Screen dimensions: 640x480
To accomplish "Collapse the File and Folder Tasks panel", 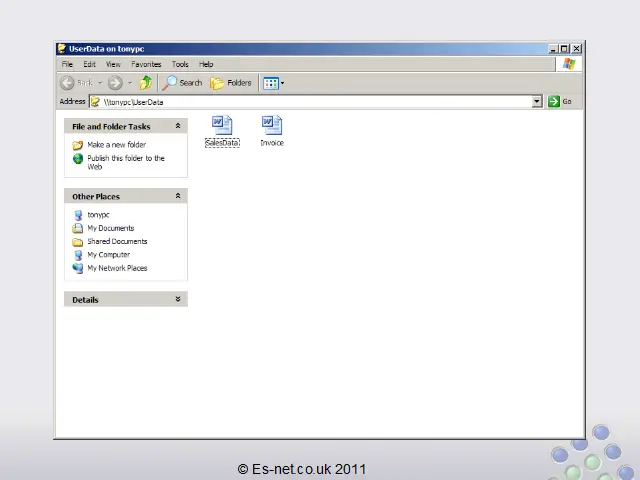I will coord(178,126).
